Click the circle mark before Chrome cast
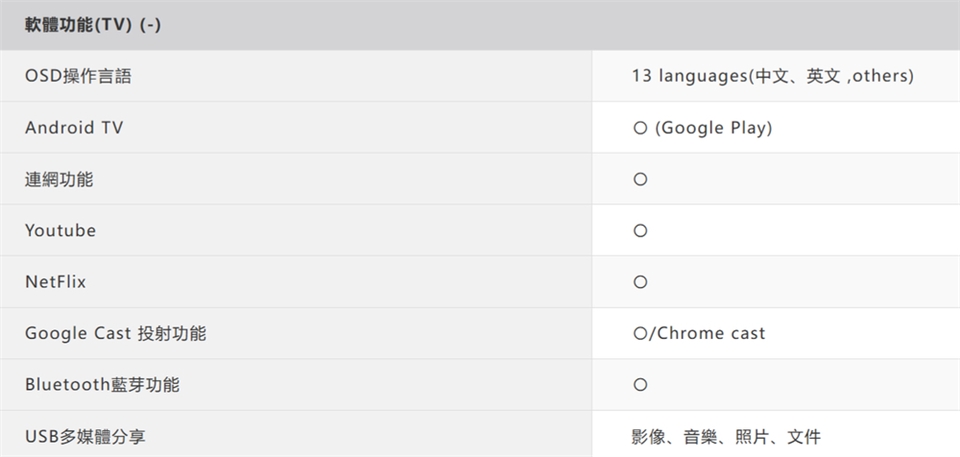 click(640, 334)
